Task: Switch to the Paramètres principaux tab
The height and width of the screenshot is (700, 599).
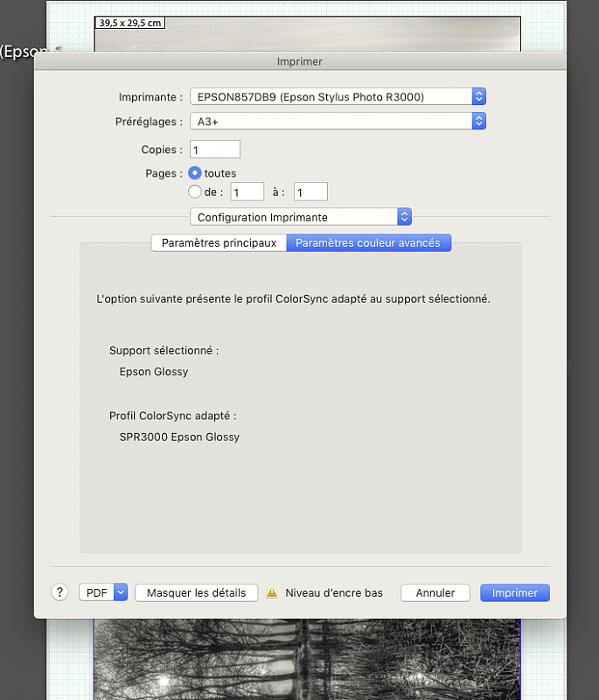Action: click(x=219, y=242)
